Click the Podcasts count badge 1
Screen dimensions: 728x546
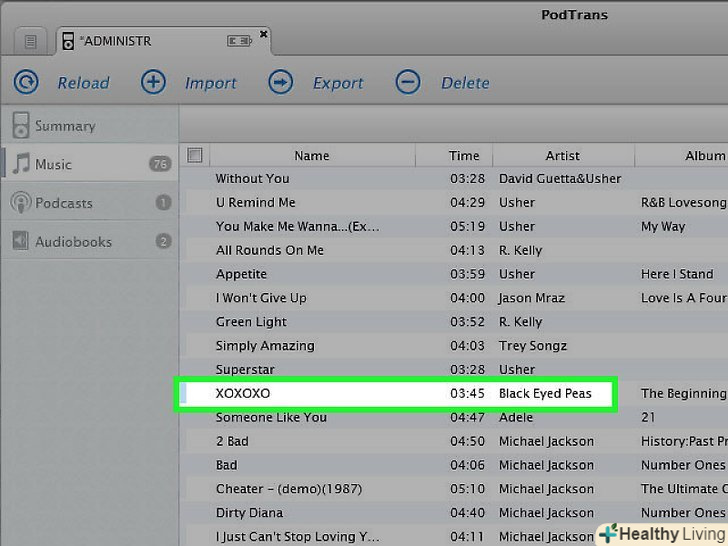coord(163,202)
